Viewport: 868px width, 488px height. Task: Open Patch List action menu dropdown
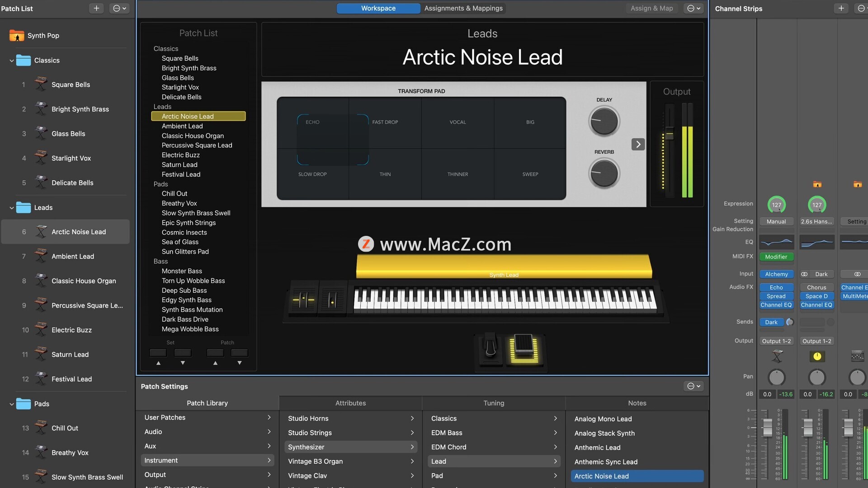119,8
